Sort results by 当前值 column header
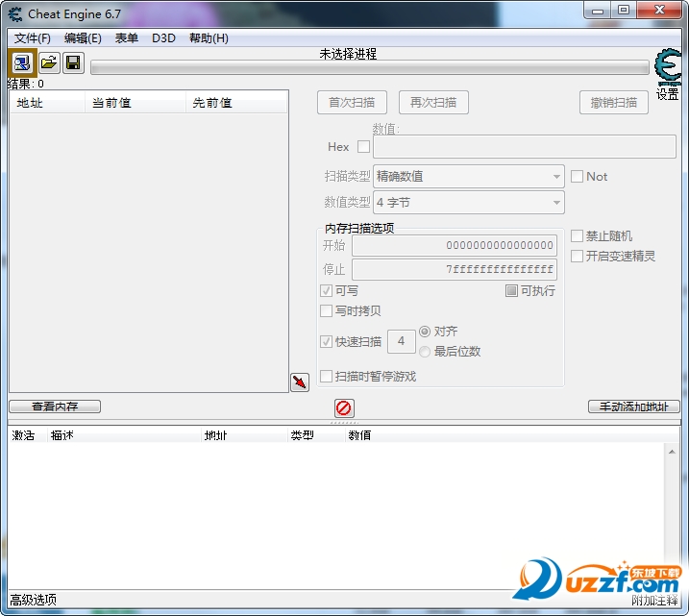This screenshot has height=616, width=689. click(135, 103)
